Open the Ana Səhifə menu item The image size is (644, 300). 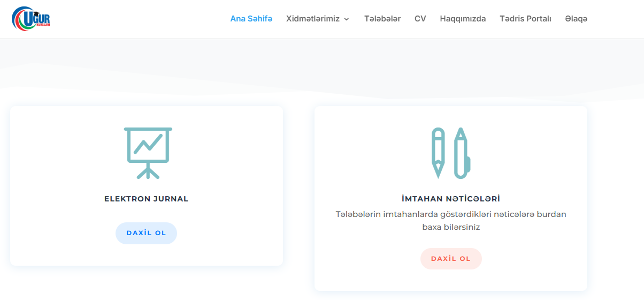pyautogui.click(x=251, y=19)
